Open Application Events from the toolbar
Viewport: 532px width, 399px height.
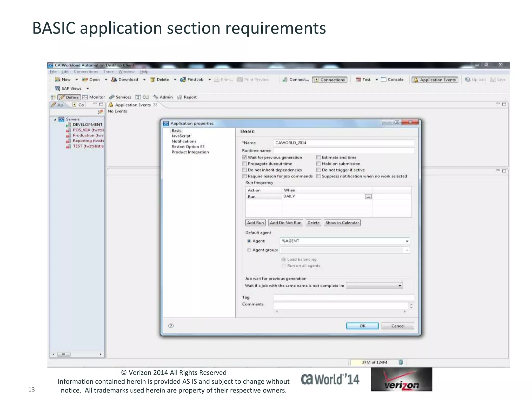435,80
